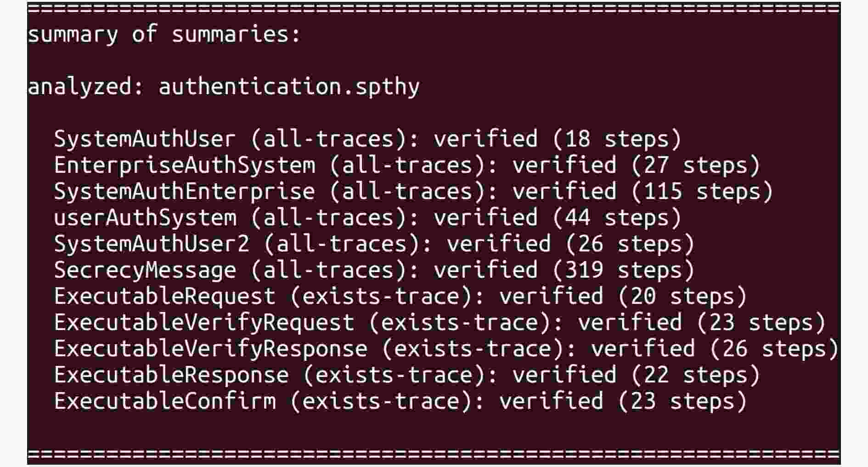Click the ExecutableResponse lemma name
The image size is (868, 467).
pyautogui.click(x=171, y=375)
